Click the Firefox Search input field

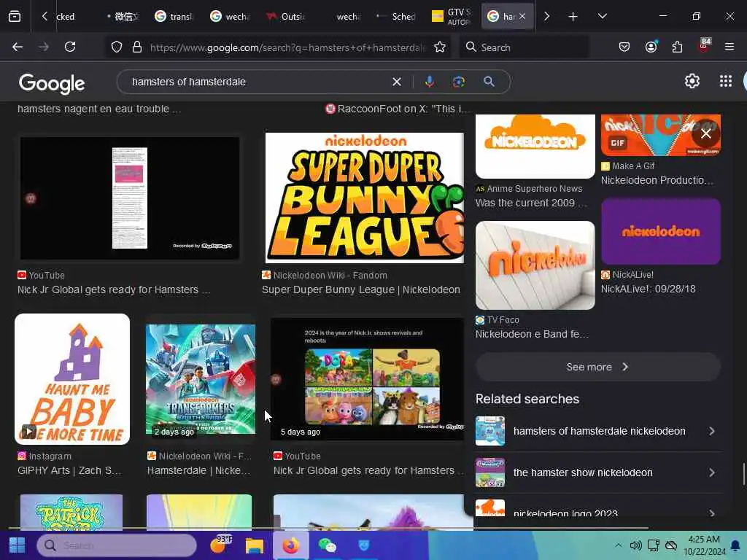coord(524,47)
